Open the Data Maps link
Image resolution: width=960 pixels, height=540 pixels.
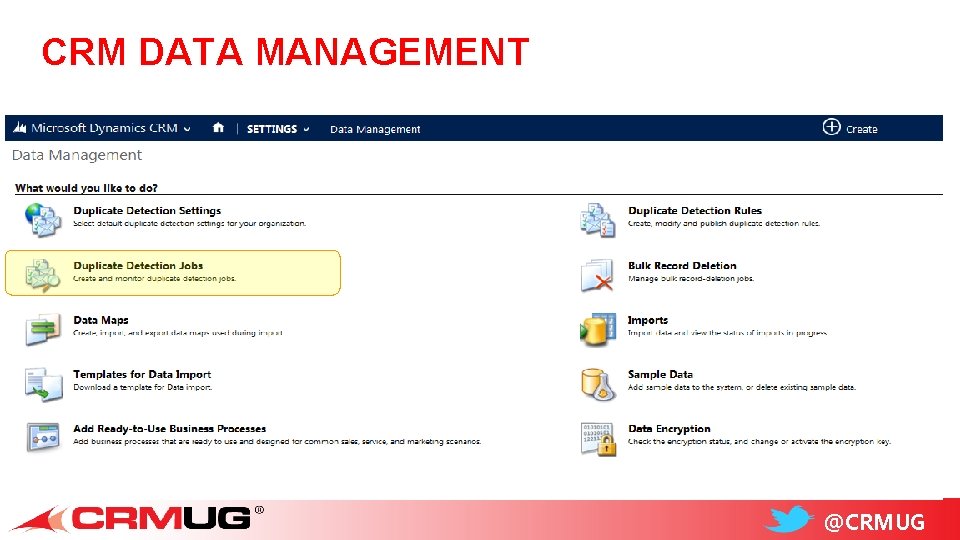[x=100, y=320]
